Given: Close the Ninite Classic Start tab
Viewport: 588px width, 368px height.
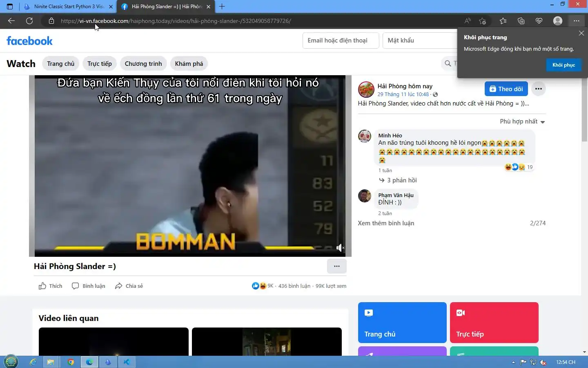Looking at the screenshot, I should 111,7.
